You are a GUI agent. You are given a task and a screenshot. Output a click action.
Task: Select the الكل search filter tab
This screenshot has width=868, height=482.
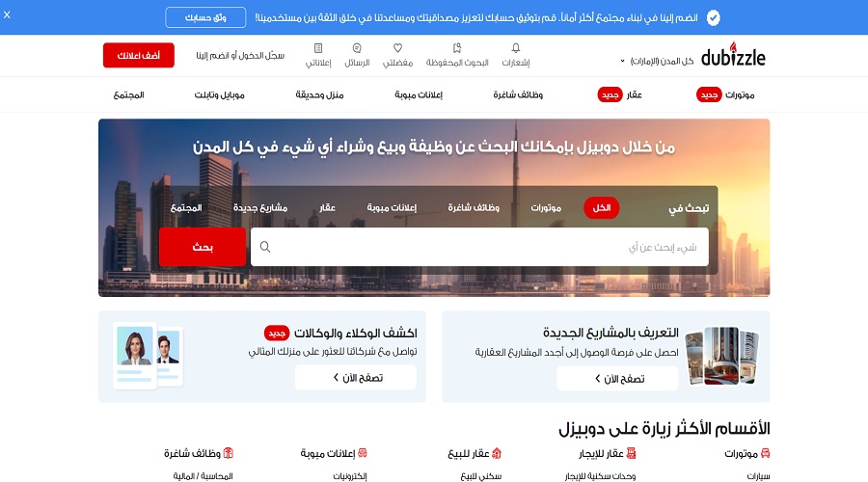click(x=601, y=207)
